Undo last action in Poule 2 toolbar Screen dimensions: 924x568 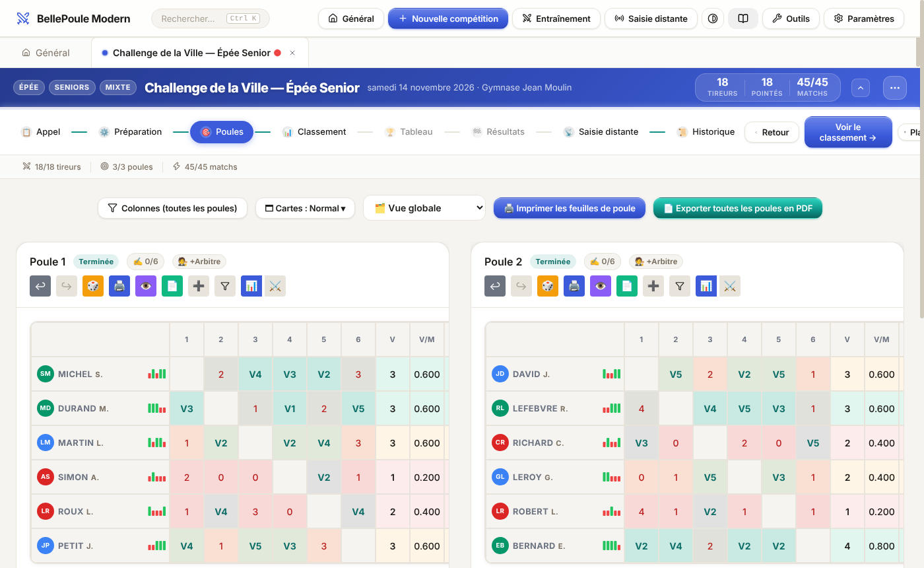(x=495, y=286)
